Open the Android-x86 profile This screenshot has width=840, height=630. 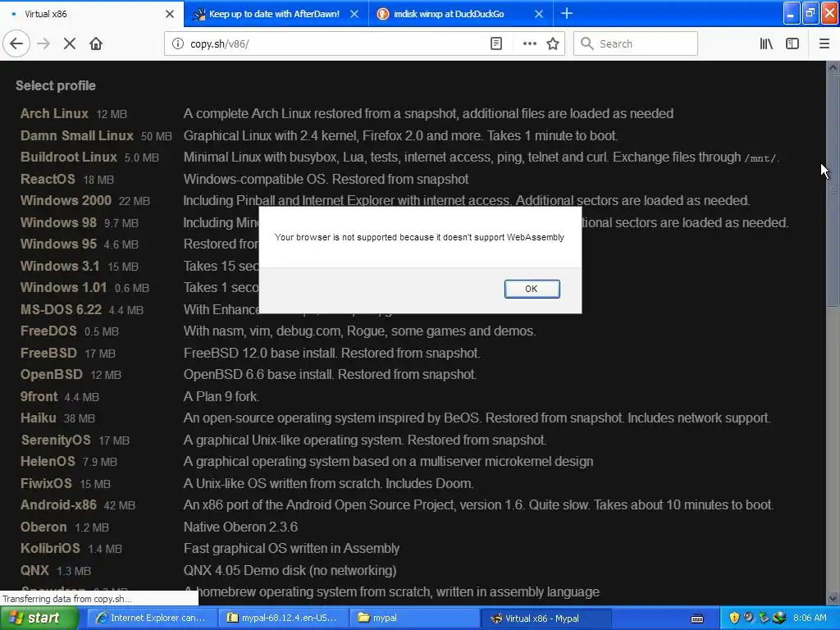click(58, 504)
